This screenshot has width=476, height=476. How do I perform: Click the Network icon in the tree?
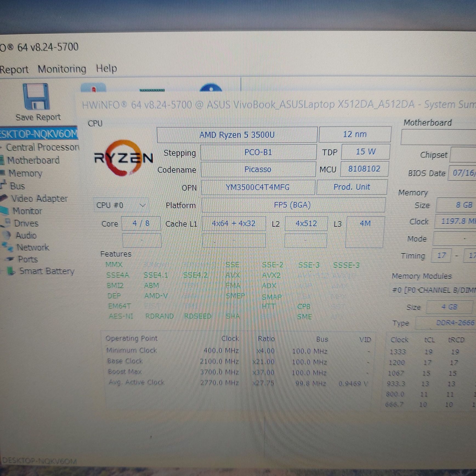tap(8, 247)
